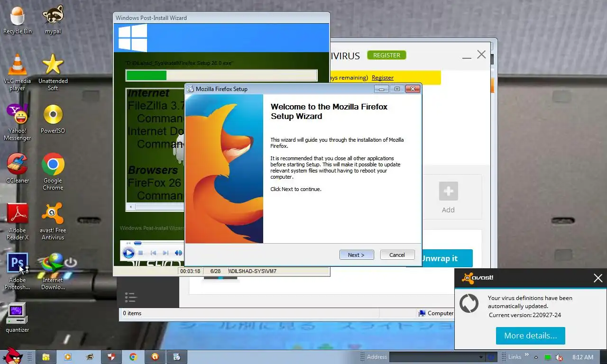
Task: Open the PowerISO disc icon
Action: tap(53, 119)
